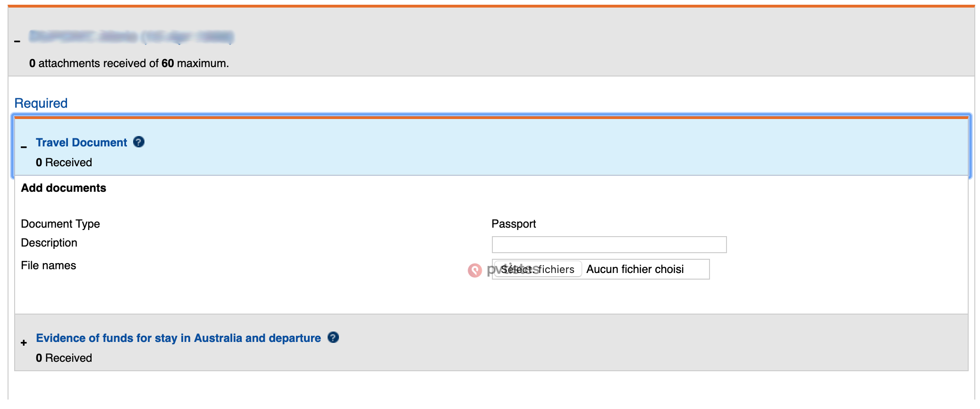The width and height of the screenshot is (980, 409).
Task: Click the attachments received count text
Action: point(128,63)
